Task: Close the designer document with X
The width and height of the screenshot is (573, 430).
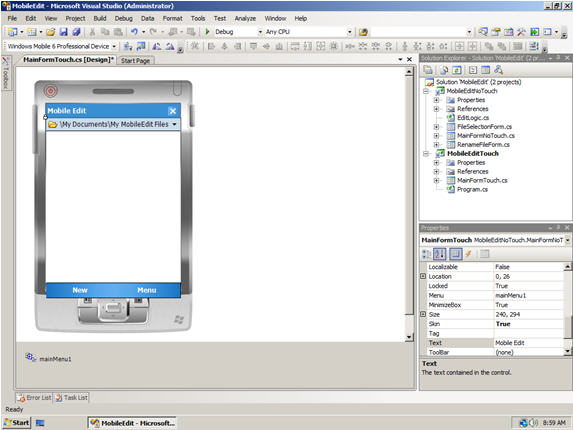Action: coord(409,59)
